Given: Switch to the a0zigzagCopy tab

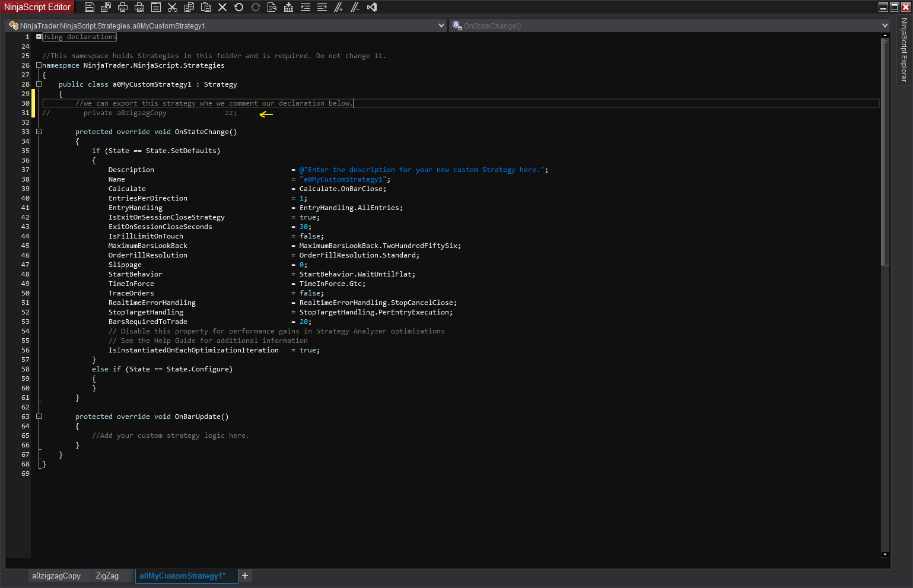Looking at the screenshot, I should 56,576.
